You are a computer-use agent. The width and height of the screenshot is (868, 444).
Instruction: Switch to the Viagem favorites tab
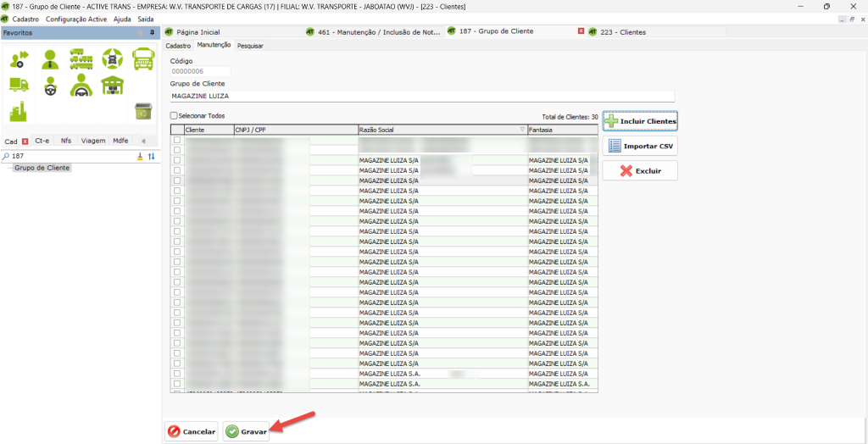pyautogui.click(x=93, y=141)
